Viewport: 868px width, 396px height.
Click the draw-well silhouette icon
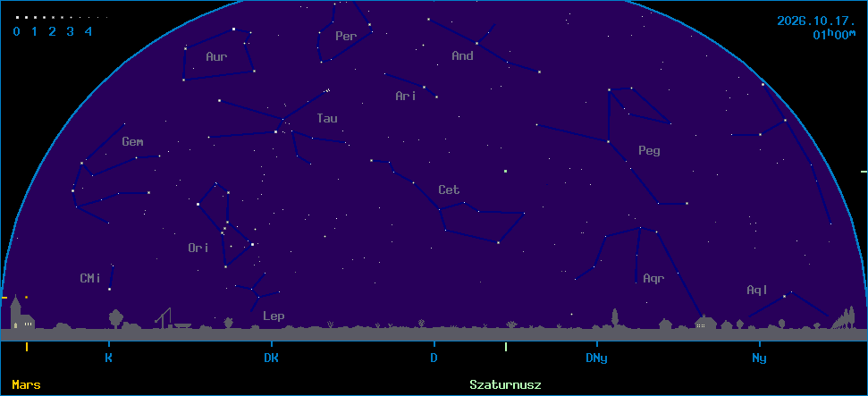(x=164, y=318)
